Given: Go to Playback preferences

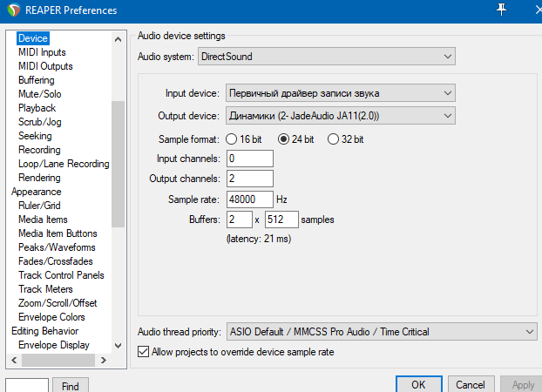Looking at the screenshot, I should [x=37, y=108].
